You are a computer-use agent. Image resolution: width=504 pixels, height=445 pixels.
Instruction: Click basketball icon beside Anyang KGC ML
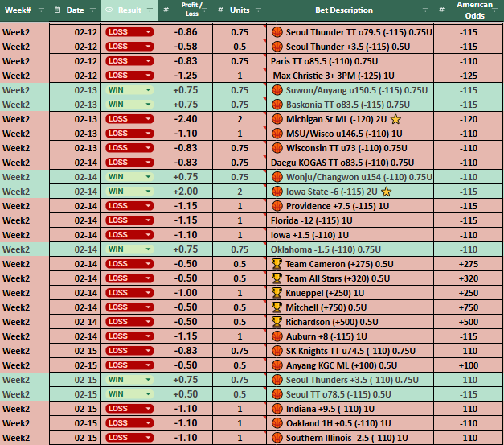point(277,365)
